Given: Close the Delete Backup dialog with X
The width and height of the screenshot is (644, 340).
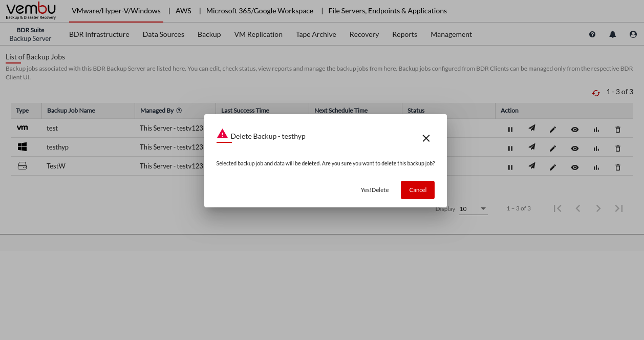Looking at the screenshot, I should (x=426, y=138).
